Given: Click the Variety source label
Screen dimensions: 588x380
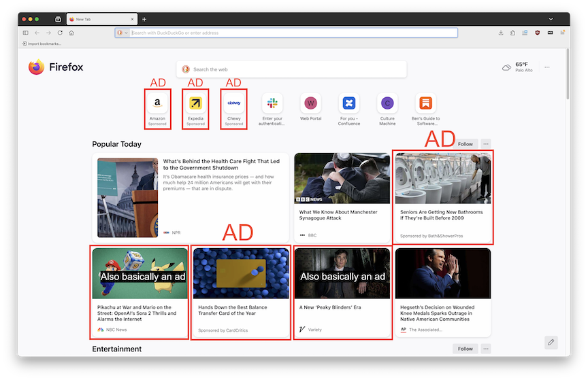Looking at the screenshot, I should (x=314, y=330).
